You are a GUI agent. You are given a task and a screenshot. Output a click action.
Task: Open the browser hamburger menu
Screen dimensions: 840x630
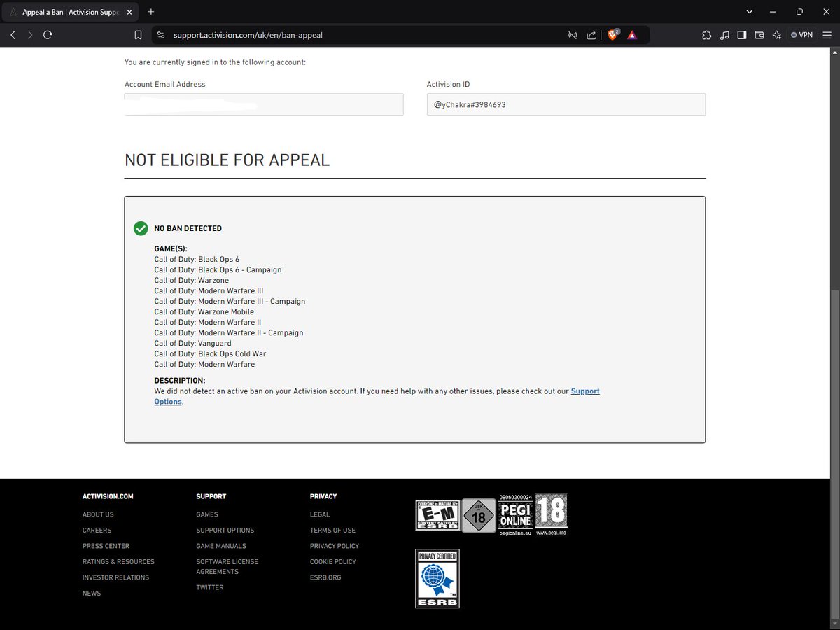pyautogui.click(x=827, y=35)
